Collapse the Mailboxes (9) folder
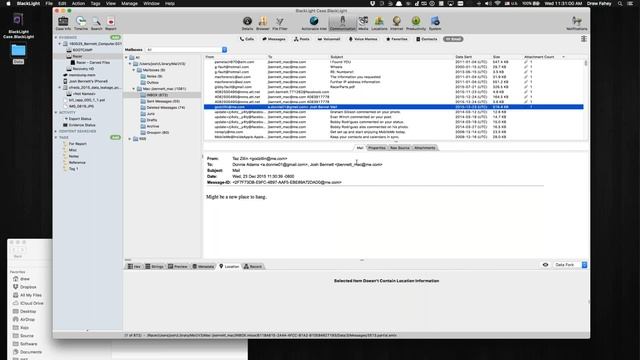 134,70
